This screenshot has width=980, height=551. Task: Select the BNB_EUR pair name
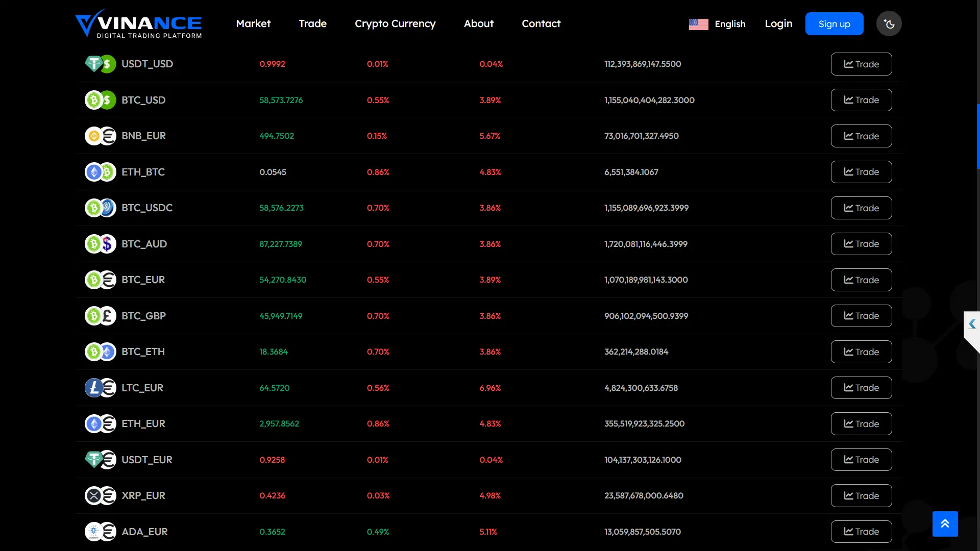[143, 136]
